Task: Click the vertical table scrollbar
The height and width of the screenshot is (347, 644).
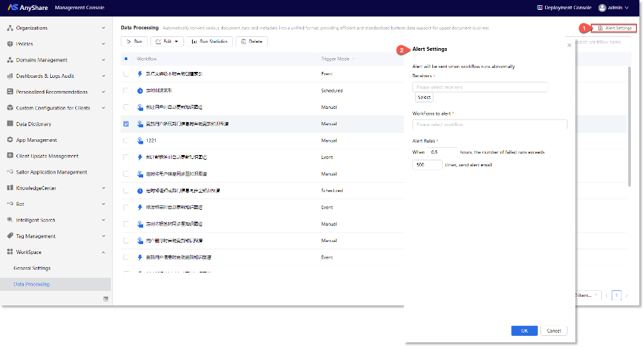Action: 629,127
